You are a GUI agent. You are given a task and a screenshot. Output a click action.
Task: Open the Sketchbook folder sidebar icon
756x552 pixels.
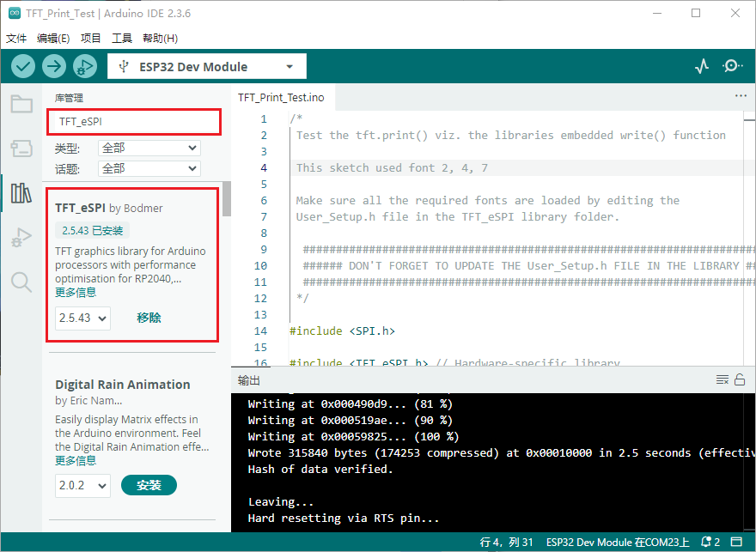[x=21, y=104]
